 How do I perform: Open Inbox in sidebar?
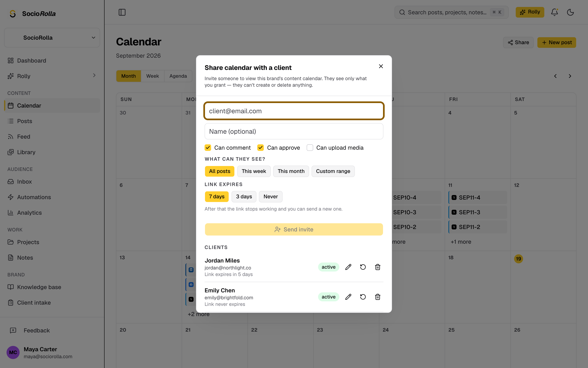click(x=52, y=182)
